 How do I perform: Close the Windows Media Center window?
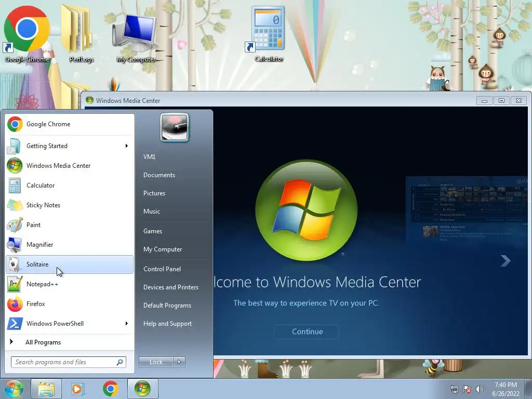[519, 100]
